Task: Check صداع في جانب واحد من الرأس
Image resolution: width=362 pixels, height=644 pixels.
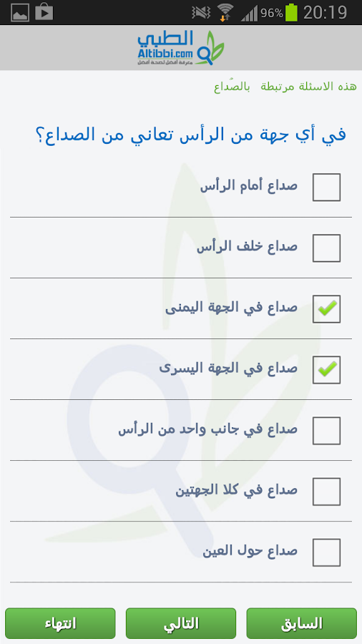Action: pyautogui.click(x=326, y=431)
